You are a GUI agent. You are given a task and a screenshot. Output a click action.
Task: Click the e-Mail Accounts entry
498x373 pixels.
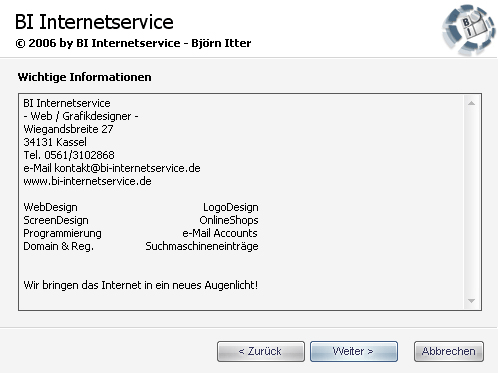point(220,233)
